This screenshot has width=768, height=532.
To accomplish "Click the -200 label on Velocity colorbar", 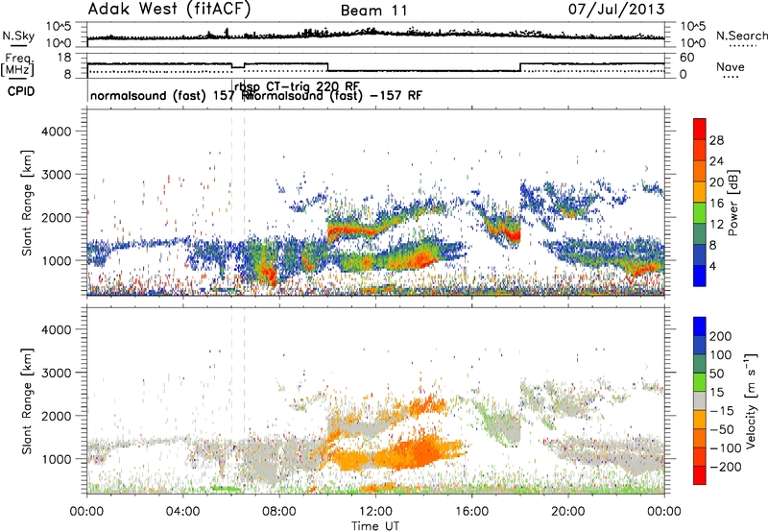I will coord(724,467).
